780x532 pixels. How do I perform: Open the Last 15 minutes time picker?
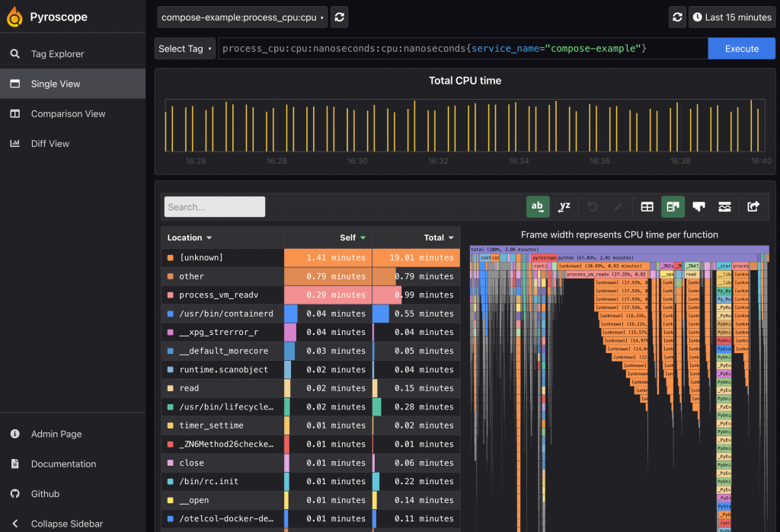tap(732, 18)
